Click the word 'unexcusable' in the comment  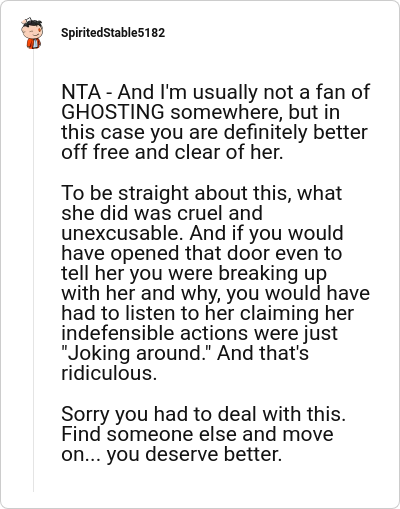(x=122, y=233)
